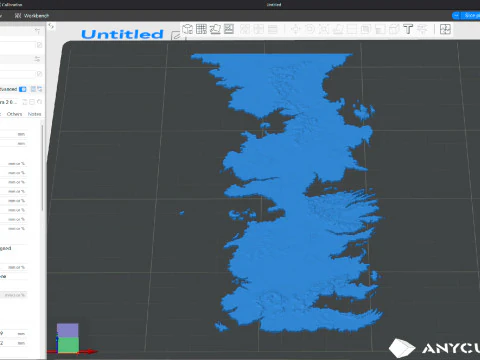Toggle the Advanced settings switch
Viewport: 480px width, 360px height.
point(22,89)
